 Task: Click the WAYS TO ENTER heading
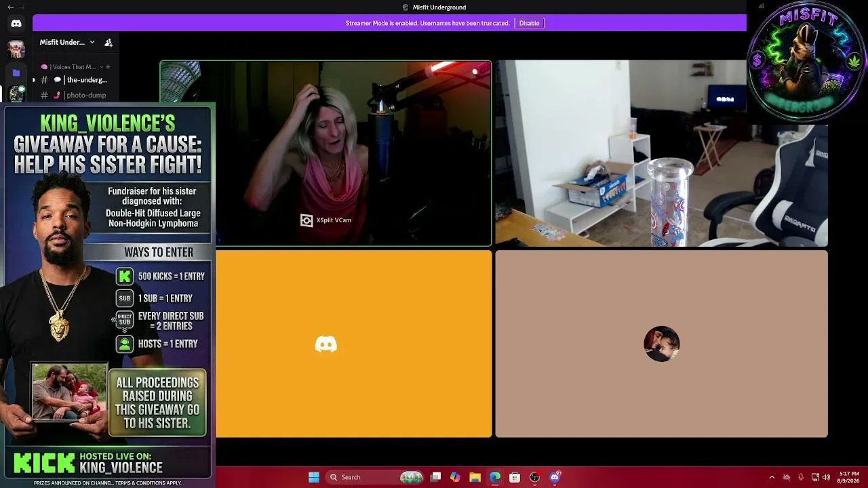tap(159, 252)
